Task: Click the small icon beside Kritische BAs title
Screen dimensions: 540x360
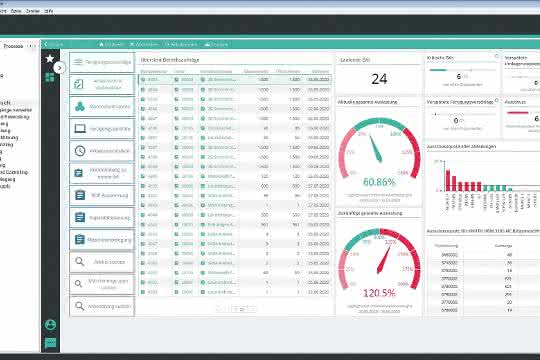Action: pyautogui.click(x=496, y=55)
